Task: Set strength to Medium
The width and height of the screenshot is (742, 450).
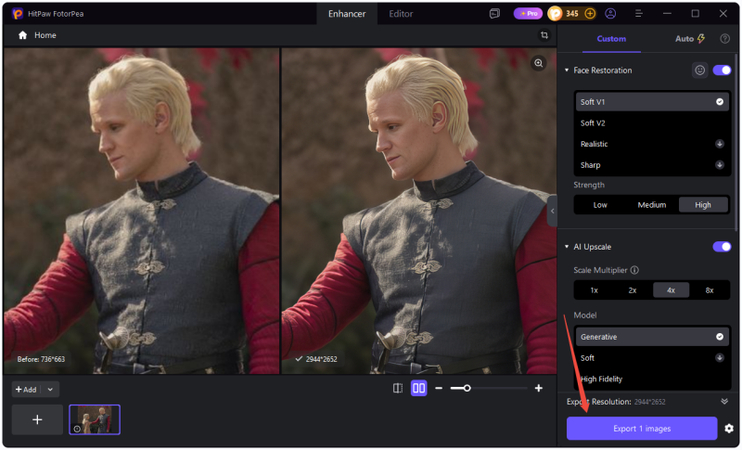Action: (652, 205)
